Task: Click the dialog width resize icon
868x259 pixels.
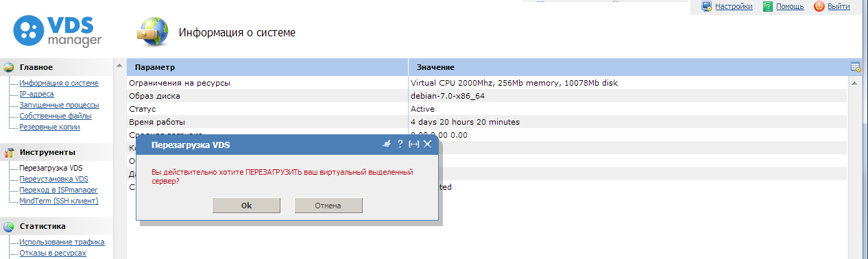Action: (413, 145)
